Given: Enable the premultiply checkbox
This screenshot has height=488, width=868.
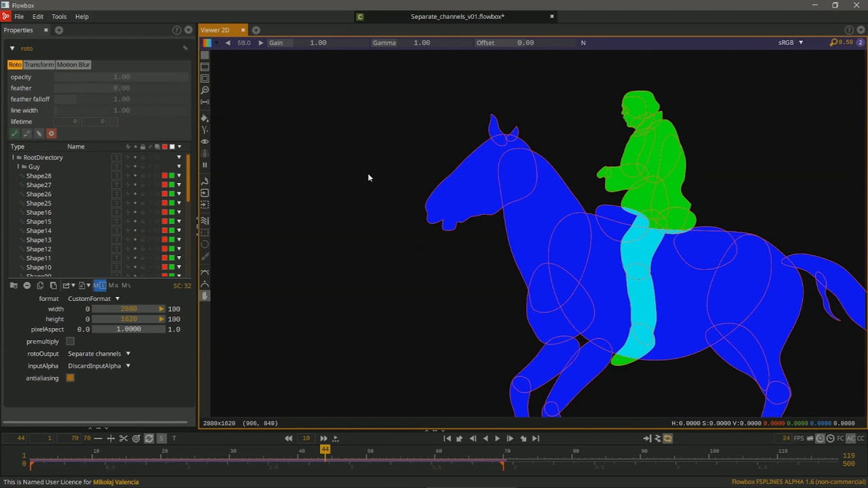Looking at the screenshot, I should pyautogui.click(x=70, y=342).
